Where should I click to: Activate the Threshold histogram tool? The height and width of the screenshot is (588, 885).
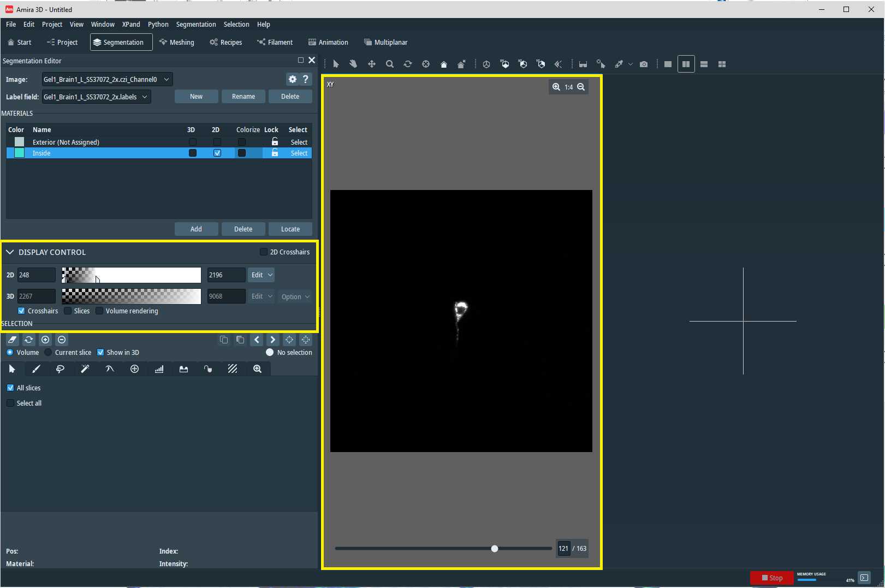[159, 369]
